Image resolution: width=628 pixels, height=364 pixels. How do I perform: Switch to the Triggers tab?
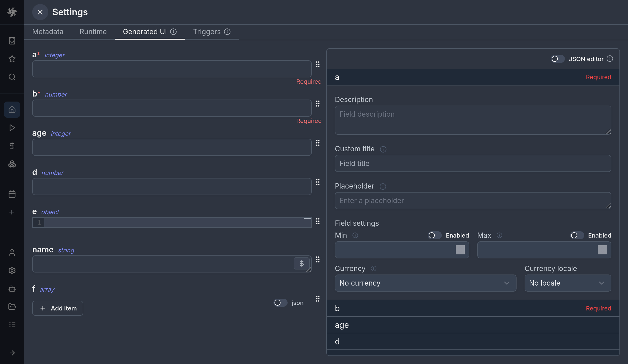point(206,31)
